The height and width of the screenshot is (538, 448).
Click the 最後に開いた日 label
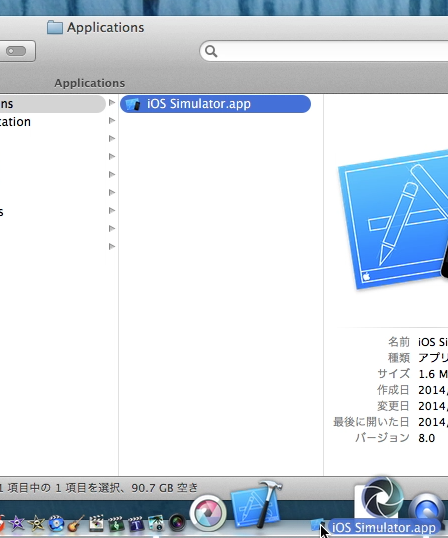372,422
